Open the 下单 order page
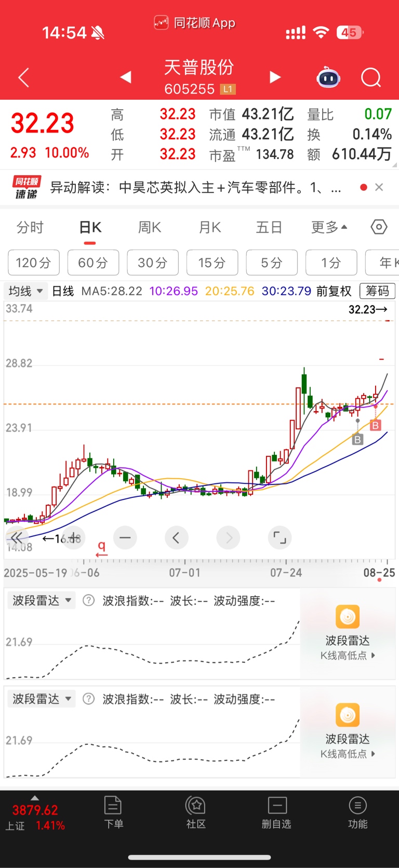This screenshot has width=399, height=868. click(113, 812)
